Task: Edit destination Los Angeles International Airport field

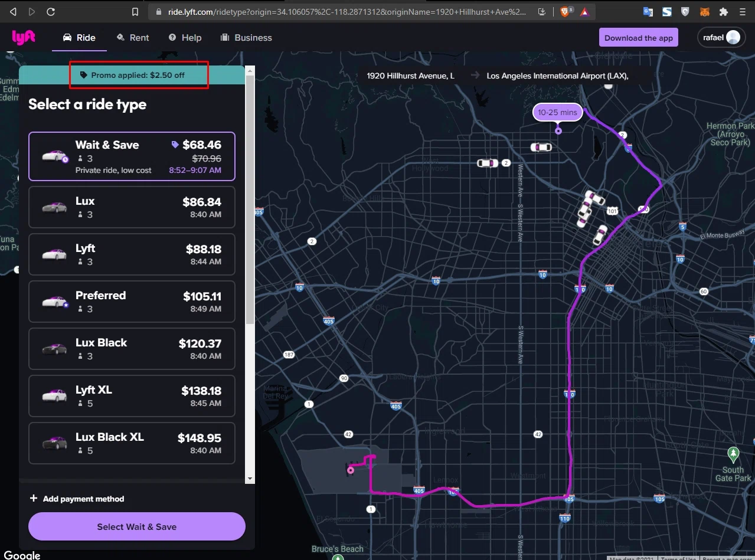Action: (x=558, y=76)
